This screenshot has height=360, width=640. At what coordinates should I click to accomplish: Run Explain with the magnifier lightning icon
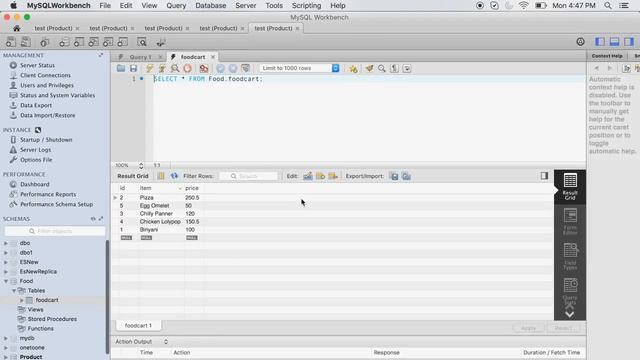[x=175, y=68]
